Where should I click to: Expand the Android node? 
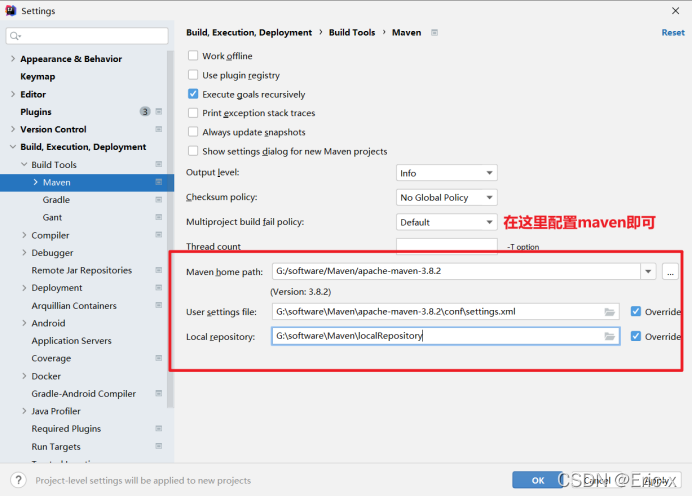[x=24, y=323]
